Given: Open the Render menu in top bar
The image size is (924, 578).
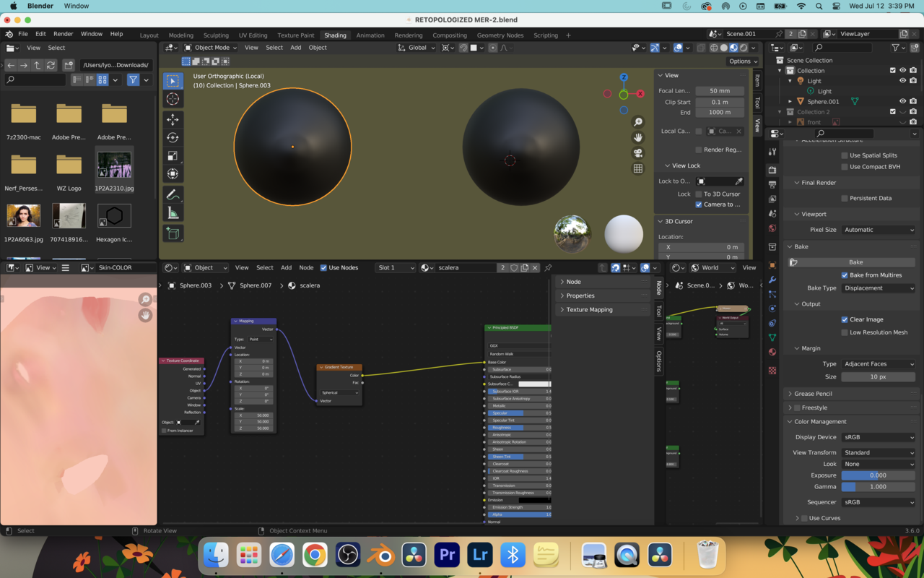Looking at the screenshot, I should click(x=64, y=34).
